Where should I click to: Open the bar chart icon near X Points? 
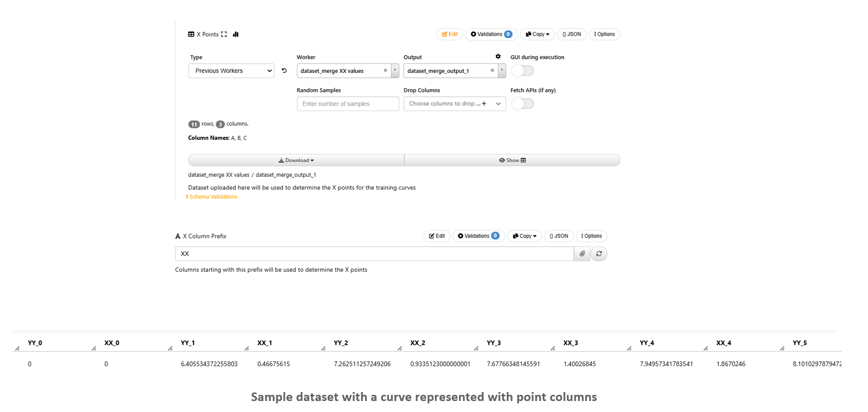[236, 34]
